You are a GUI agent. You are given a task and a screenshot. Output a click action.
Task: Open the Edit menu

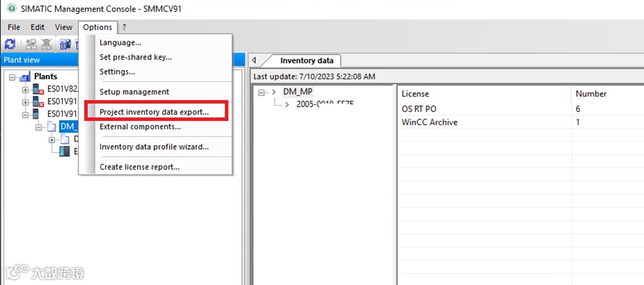click(38, 27)
